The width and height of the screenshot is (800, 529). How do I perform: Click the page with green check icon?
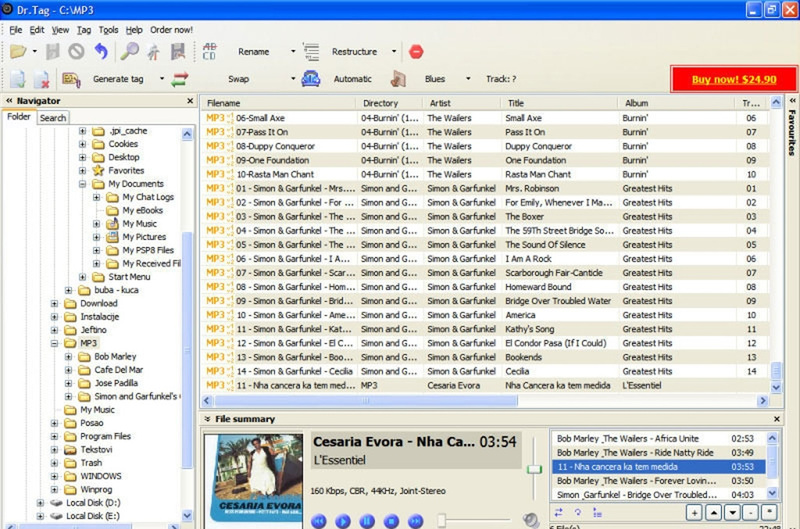click(18, 79)
